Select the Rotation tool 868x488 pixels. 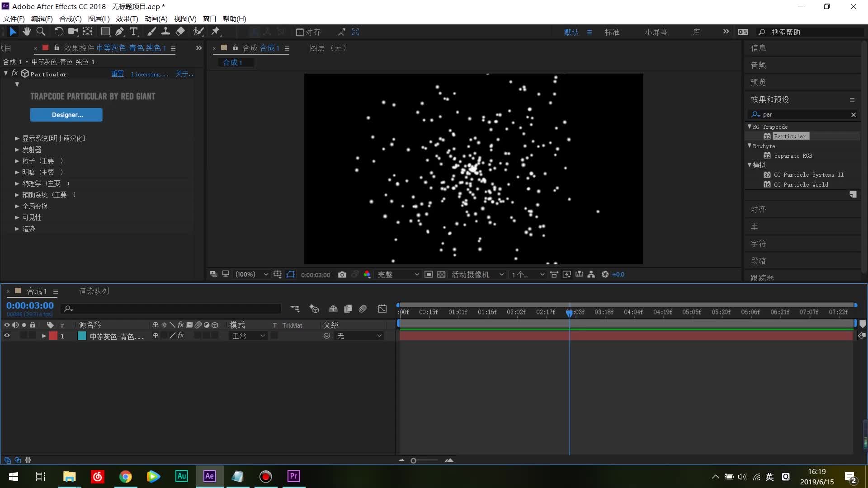click(59, 32)
